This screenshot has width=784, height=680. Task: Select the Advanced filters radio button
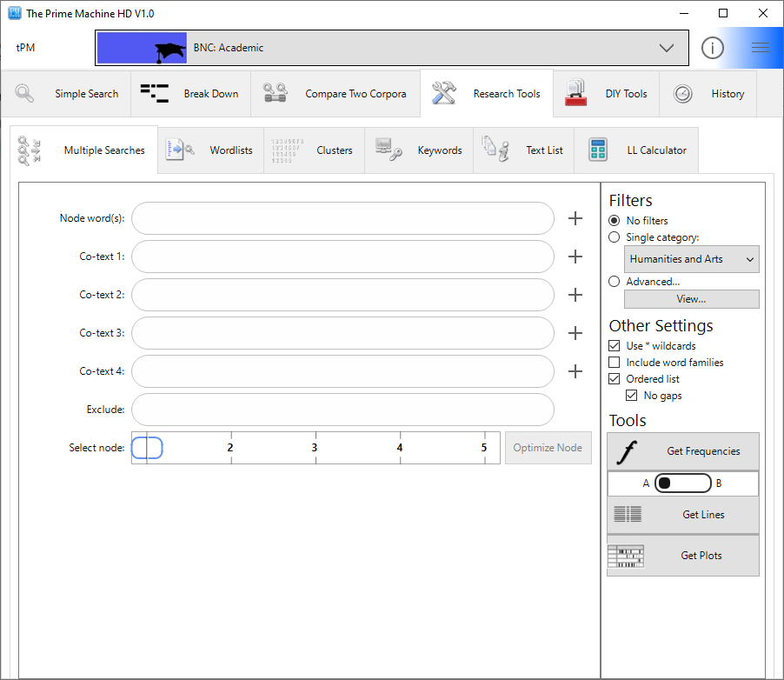[614, 281]
